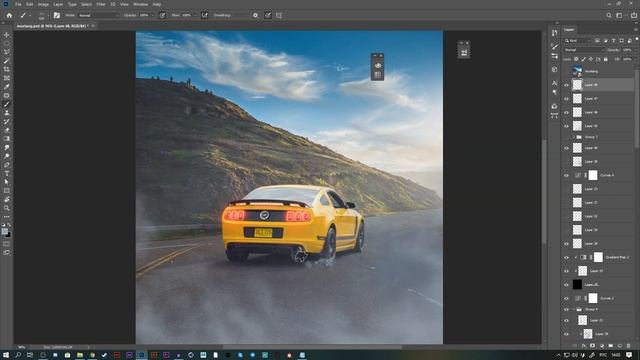The height and width of the screenshot is (360, 640).
Task: Select the Move tool
Action: [7, 35]
